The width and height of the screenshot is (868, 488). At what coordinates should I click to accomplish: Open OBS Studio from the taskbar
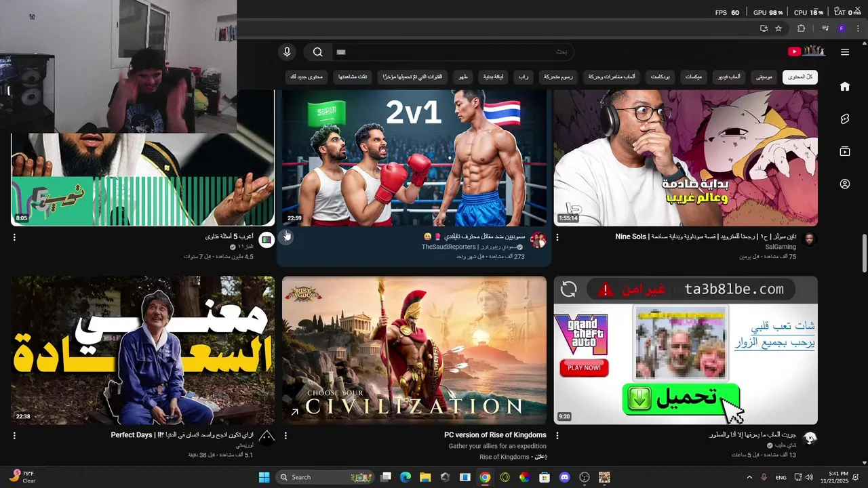(x=585, y=477)
